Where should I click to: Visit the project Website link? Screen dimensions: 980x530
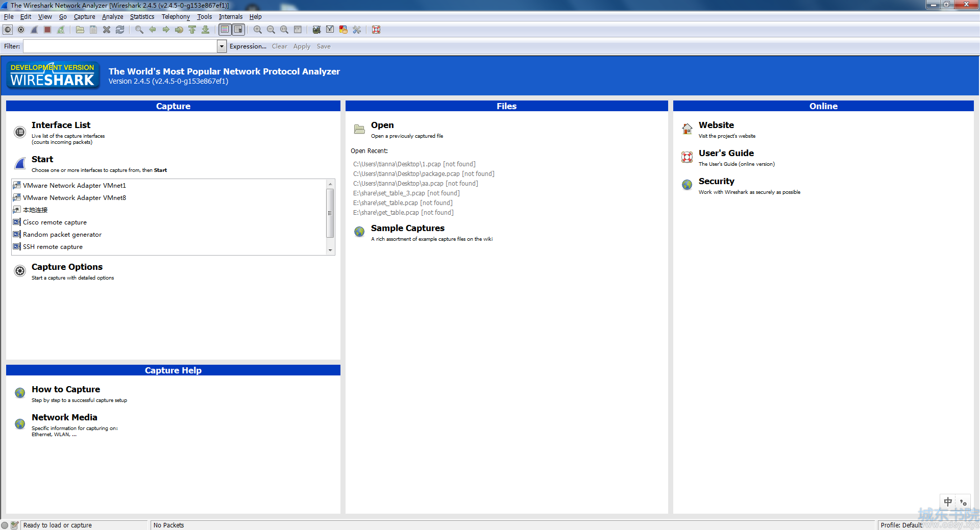tap(716, 125)
